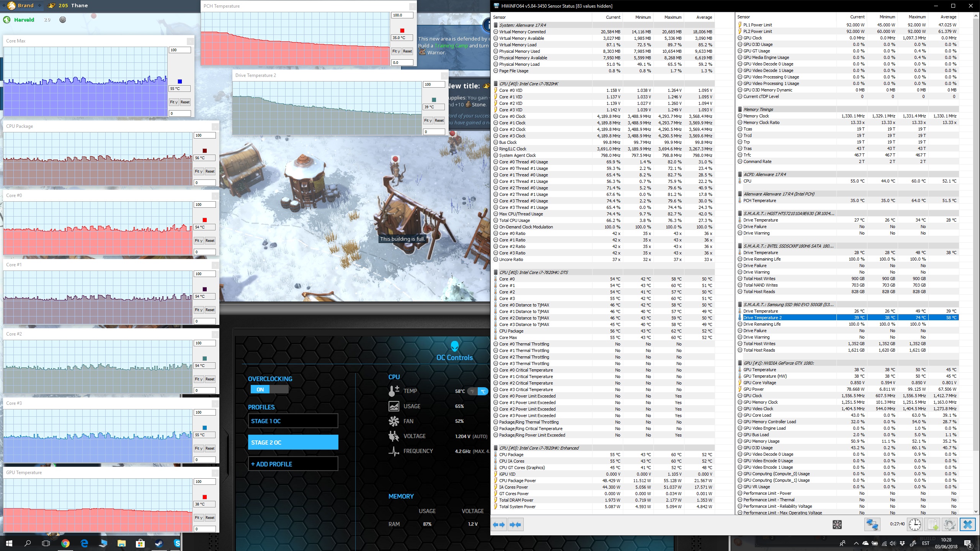Screen dimensions: 980x551
Task: Click Fit y in the CPU Package graph
Action: click(198, 171)
